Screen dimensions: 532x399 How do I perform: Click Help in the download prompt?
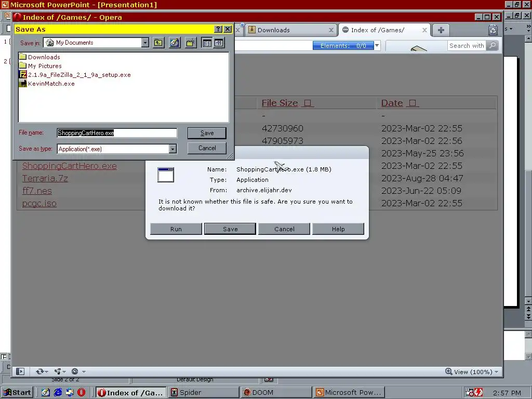coord(338,229)
